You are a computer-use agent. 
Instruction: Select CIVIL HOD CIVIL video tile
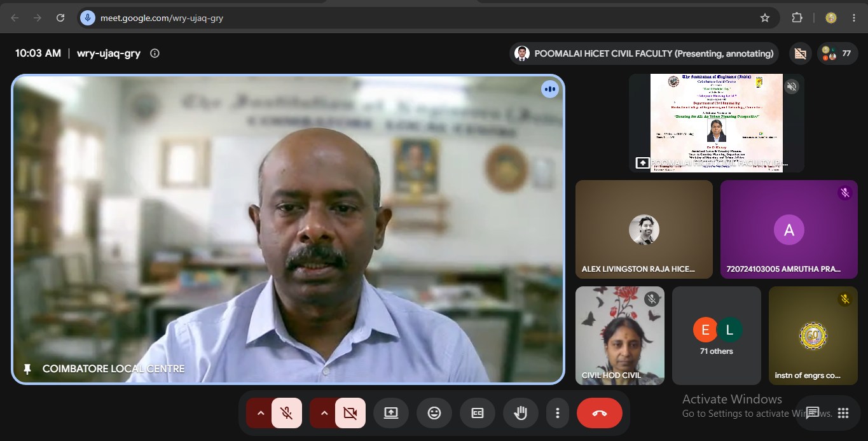(x=620, y=335)
